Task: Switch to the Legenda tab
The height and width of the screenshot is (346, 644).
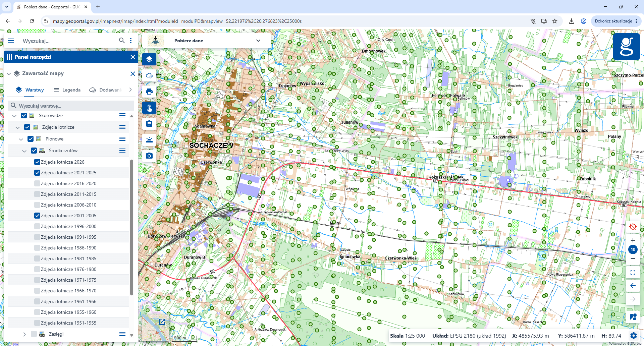Action: [67, 90]
